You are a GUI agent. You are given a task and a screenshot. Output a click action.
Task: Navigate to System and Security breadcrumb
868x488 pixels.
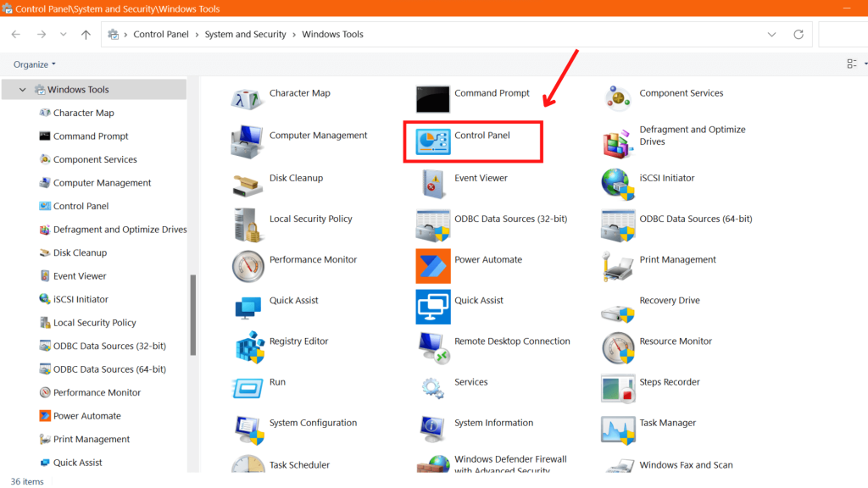pos(245,34)
